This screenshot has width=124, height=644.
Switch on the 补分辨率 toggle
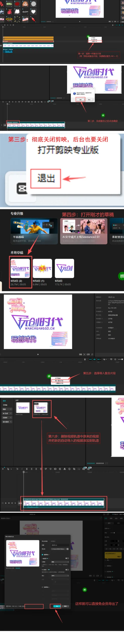coord(67,570)
